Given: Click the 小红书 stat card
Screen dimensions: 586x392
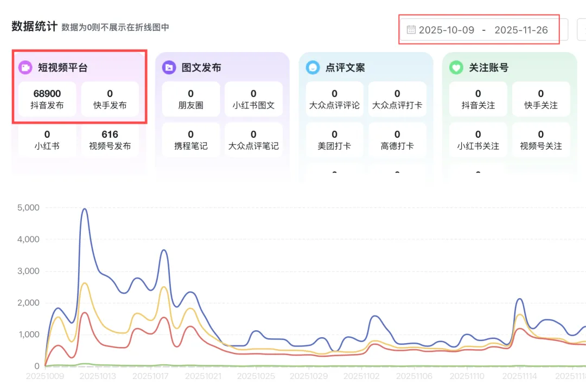Looking at the screenshot, I should [x=47, y=139].
